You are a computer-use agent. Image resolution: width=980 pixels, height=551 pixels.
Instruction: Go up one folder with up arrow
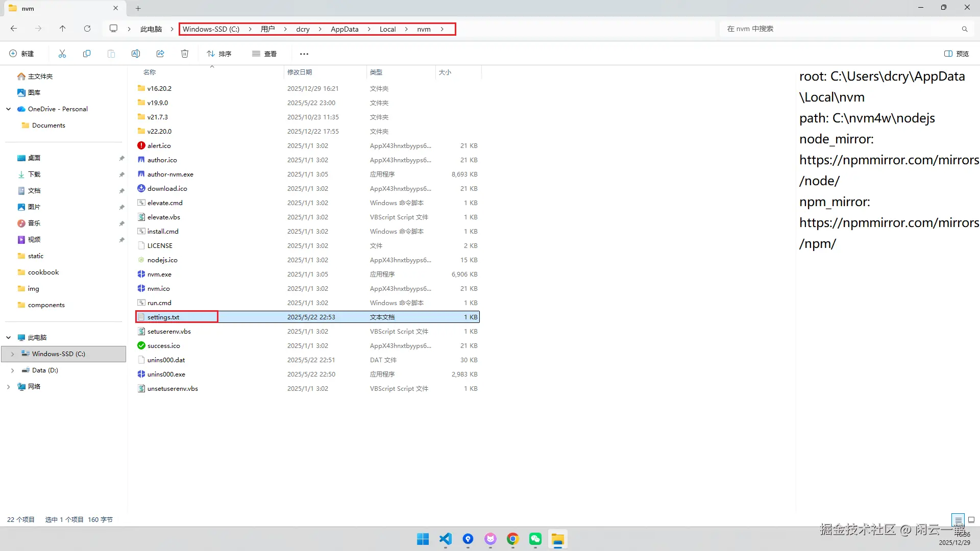point(62,29)
